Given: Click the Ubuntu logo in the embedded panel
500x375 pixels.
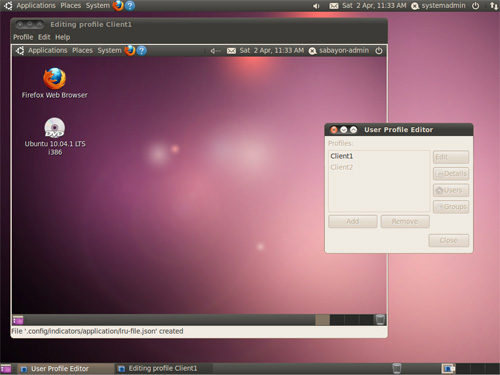Looking at the screenshot, I should coord(20,50).
